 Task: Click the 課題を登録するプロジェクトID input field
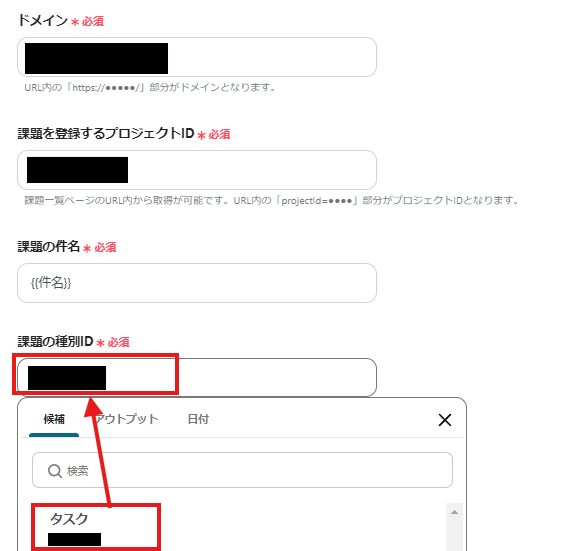(197, 170)
